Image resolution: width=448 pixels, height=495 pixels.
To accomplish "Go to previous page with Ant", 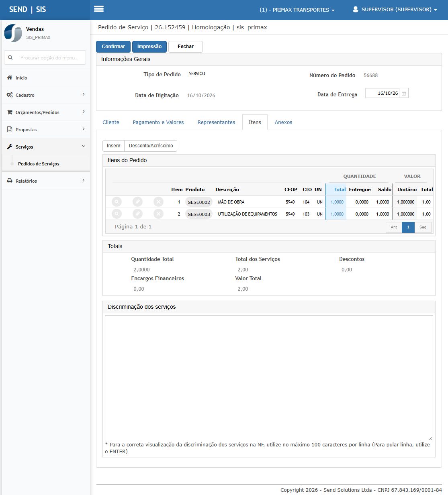I will (394, 227).
